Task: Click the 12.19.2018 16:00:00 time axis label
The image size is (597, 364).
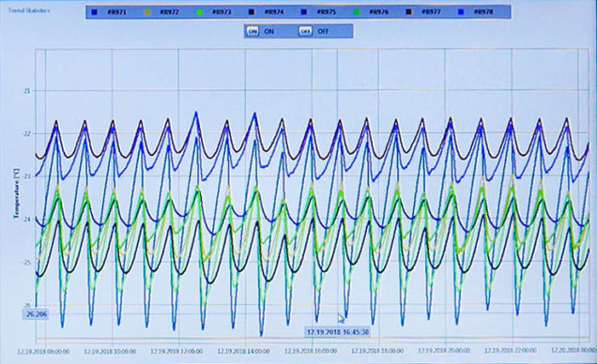Action: (311, 351)
